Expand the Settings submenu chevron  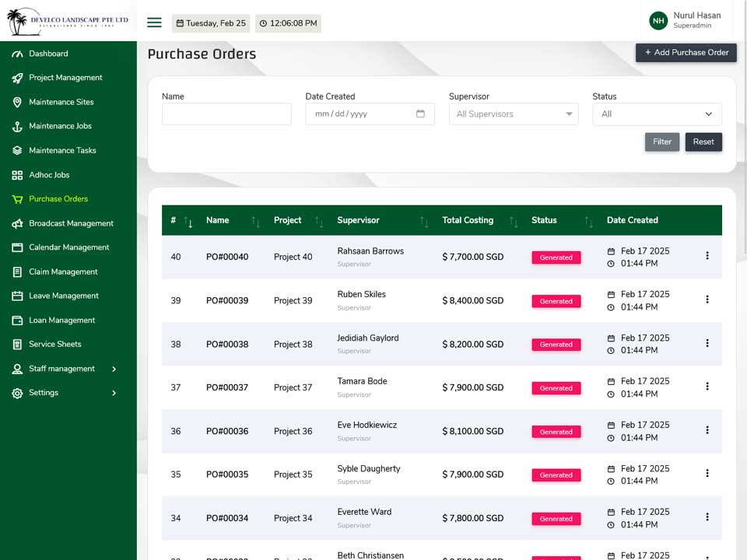pos(114,394)
